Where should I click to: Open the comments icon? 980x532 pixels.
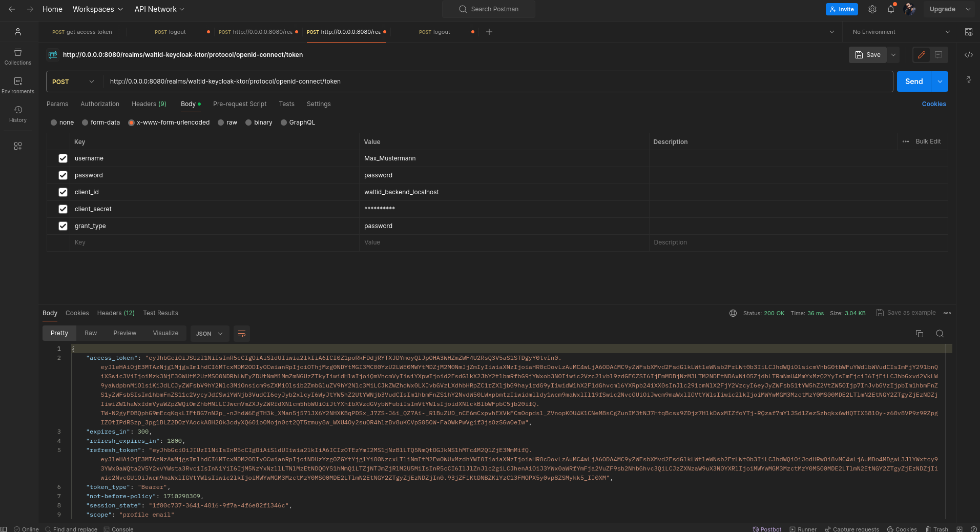pos(939,55)
